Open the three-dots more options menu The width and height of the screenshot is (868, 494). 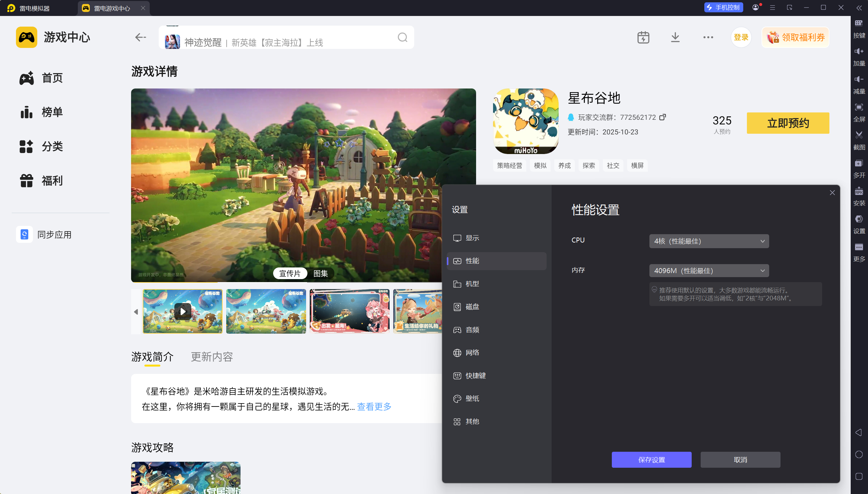tap(708, 37)
